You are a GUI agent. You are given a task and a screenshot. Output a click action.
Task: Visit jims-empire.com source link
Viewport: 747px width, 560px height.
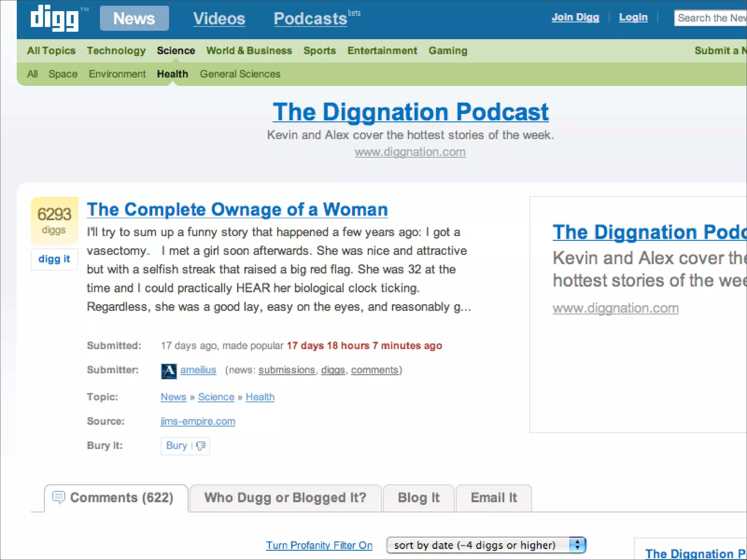click(198, 421)
